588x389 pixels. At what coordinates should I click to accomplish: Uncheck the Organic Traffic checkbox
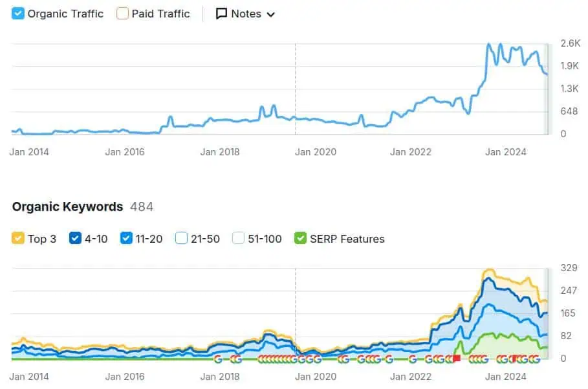click(x=18, y=14)
